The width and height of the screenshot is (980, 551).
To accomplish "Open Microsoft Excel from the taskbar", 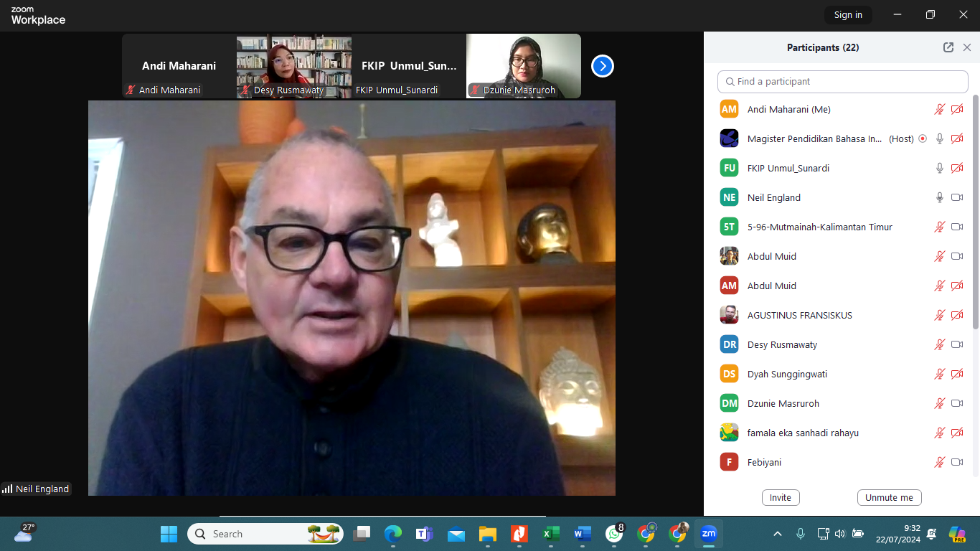I will point(551,534).
